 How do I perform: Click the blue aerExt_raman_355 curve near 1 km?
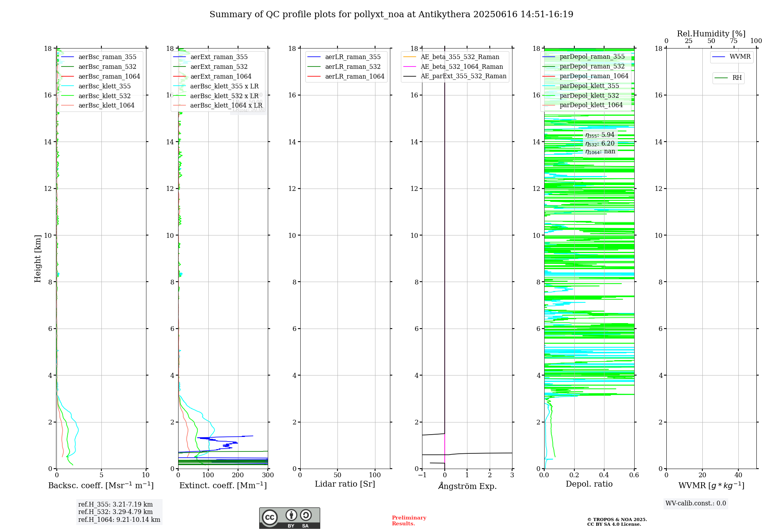click(x=227, y=445)
